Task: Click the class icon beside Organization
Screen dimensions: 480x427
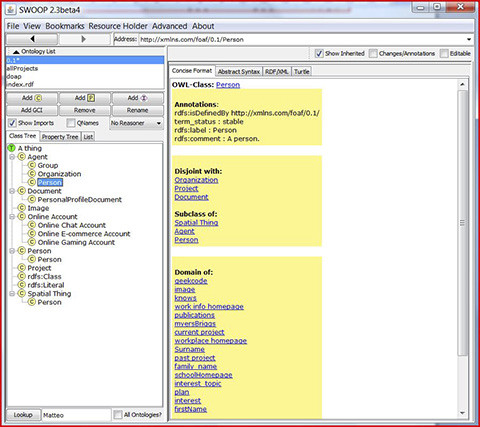Action: click(32, 173)
